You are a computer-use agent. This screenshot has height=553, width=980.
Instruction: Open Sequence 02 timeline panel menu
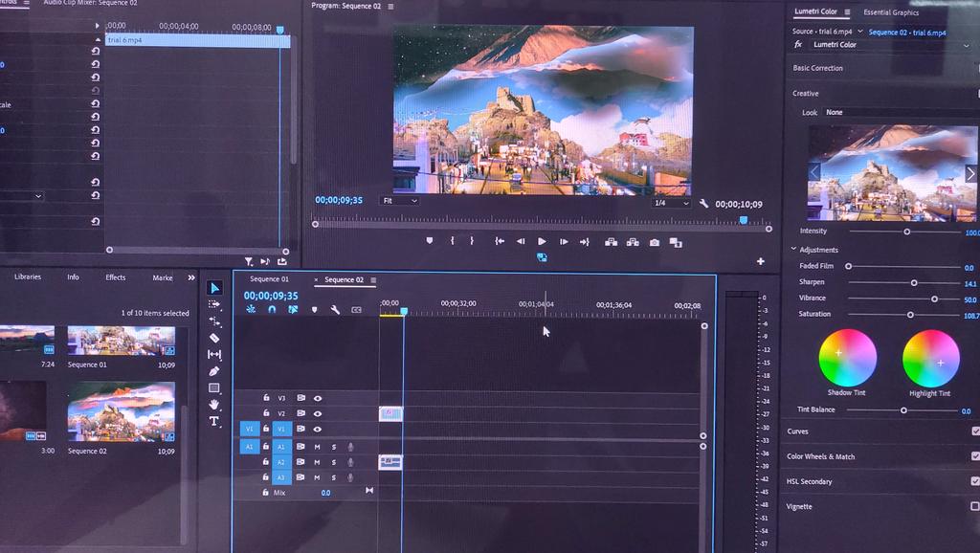coord(373,280)
